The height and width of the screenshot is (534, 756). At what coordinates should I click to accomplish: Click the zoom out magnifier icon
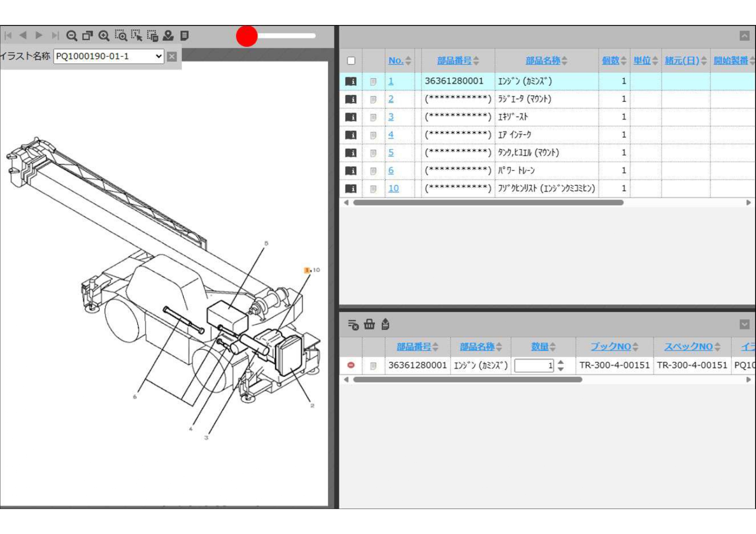72,36
